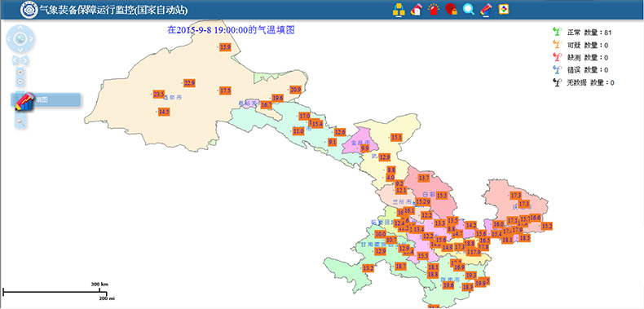Go to the previous map extent
644x309 pixels.
click(x=15, y=61)
